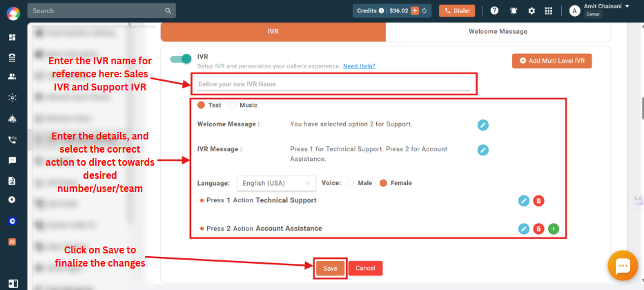Image resolution: width=644 pixels, height=290 pixels.
Task: Select the Text radio option
Action: (x=202, y=105)
